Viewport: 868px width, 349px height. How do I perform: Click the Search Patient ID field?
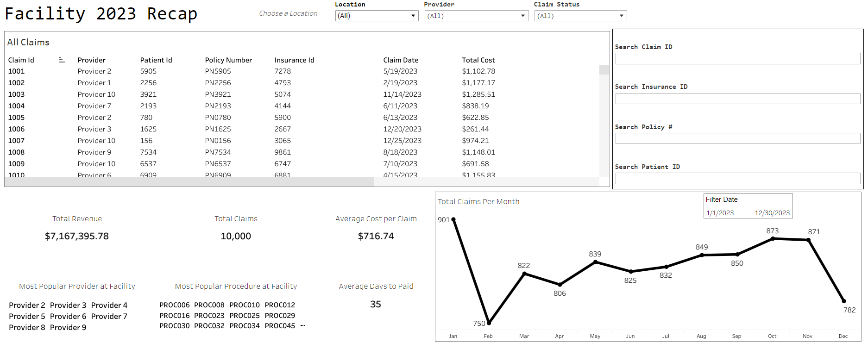pyautogui.click(x=737, y=178)
